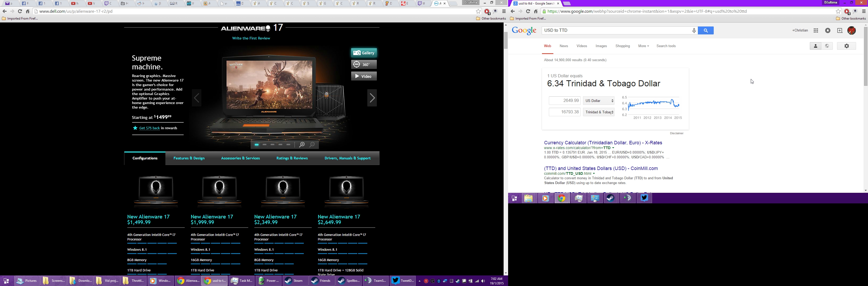
Task: Open the Trinidad & Tobago currency dropdown
Action: click(x=599, y=112)
